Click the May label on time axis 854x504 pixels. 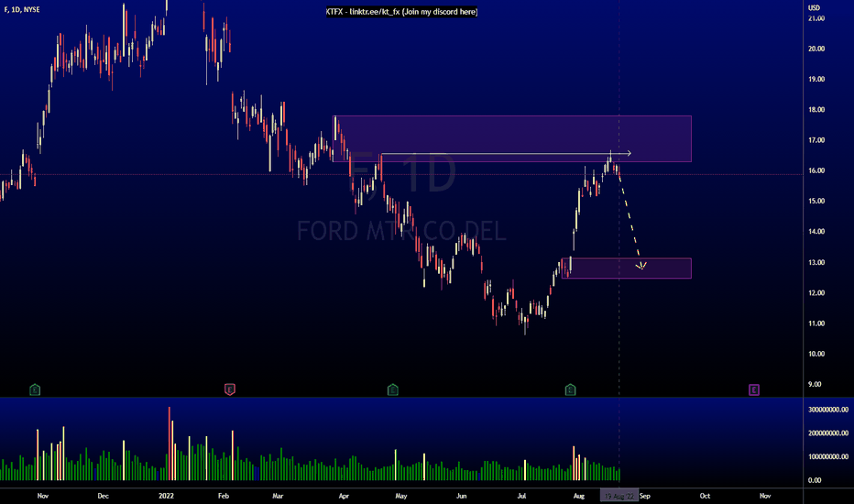(x=400, y=496)
